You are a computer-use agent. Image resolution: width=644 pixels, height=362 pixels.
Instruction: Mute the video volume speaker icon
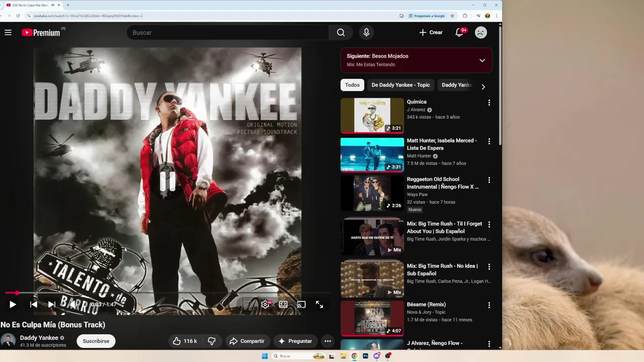pyautogui.click(x=73, y=304)
